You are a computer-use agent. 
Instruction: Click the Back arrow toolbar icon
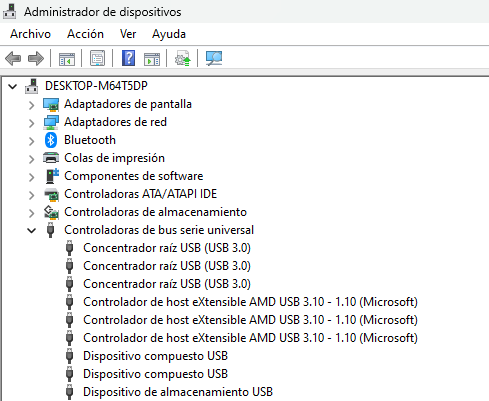[13, 59]
